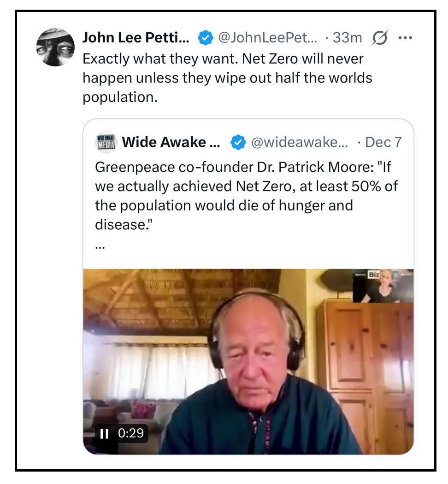The height and width of the screenshot is (484, 448).
Task: Click the video frame of the man in headphones
Action: tap(249, 364)
